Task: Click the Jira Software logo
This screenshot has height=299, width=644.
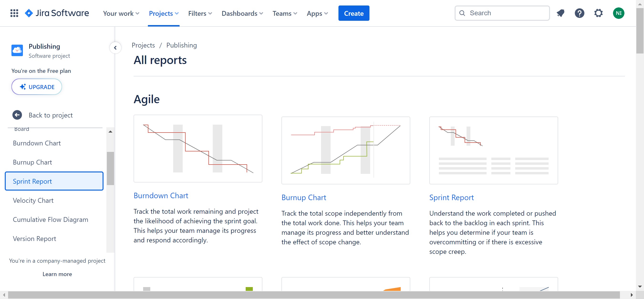Action: pos(57,13)
